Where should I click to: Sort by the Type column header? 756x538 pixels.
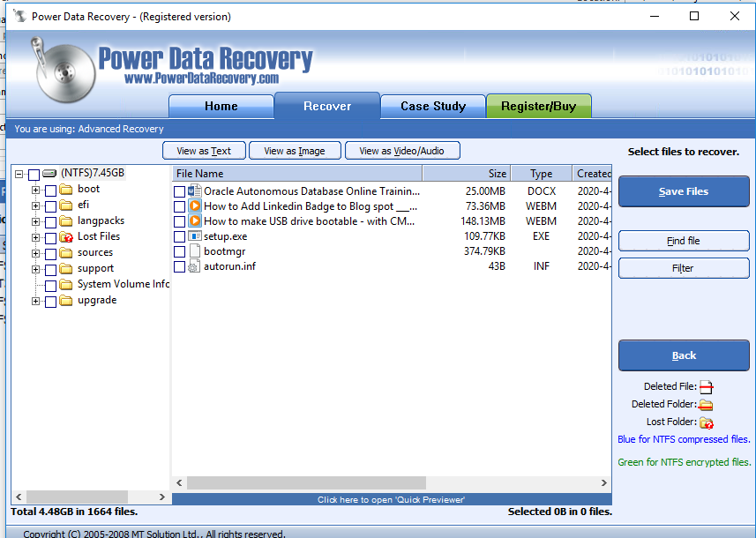point(542,174)
